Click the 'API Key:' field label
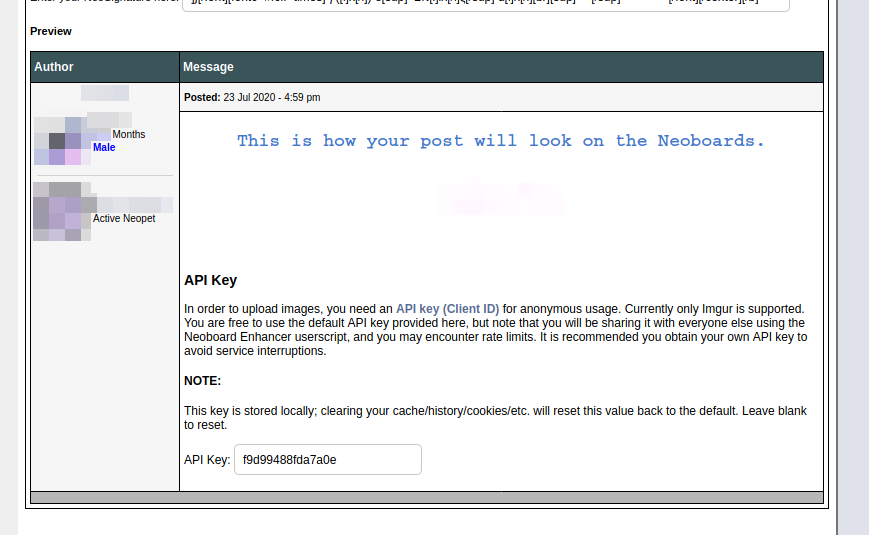 [x=207, y=460]
